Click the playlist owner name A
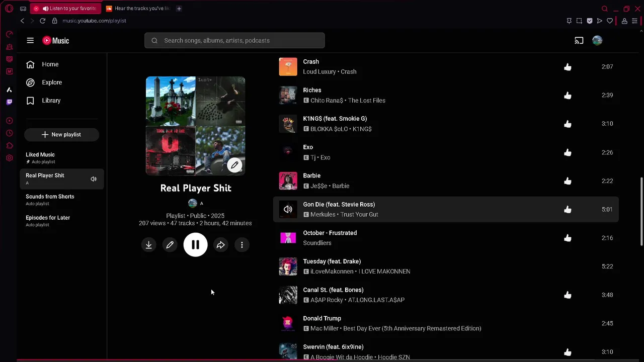The image size is (644, 362). coord(202,204)
